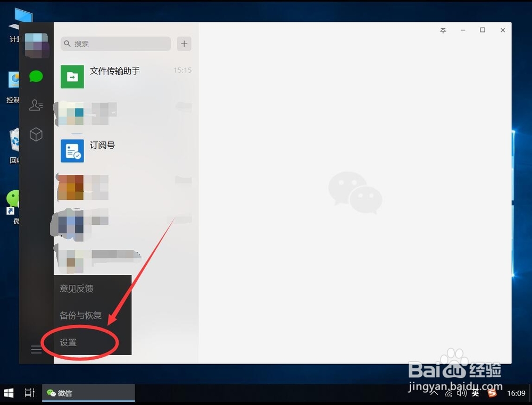Image resolution: width=532 pixels, height=405 pixels.
Task: Open the Windows Start menu
Action: click(9, 393)
